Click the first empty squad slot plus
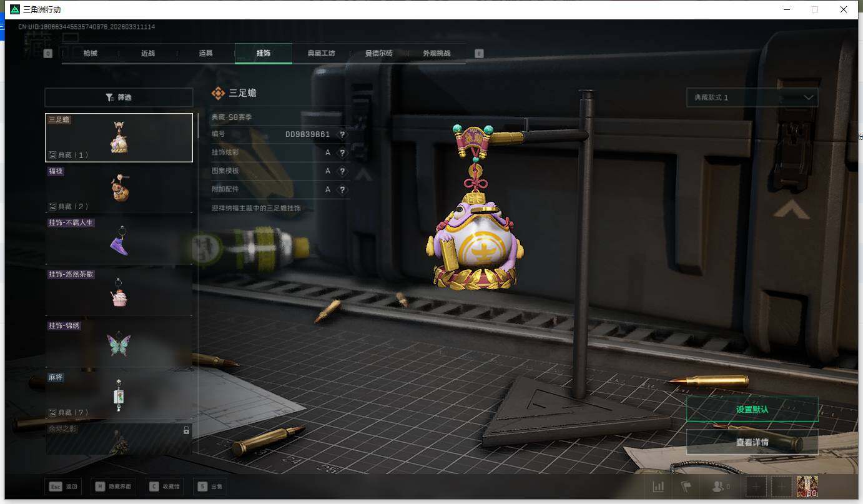This screenshot has width=863, height=504. (756, 487)
